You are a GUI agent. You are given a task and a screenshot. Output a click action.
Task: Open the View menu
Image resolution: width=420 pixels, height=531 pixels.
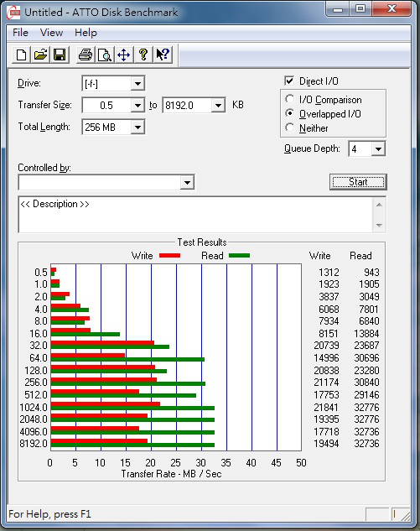(51, 33)
